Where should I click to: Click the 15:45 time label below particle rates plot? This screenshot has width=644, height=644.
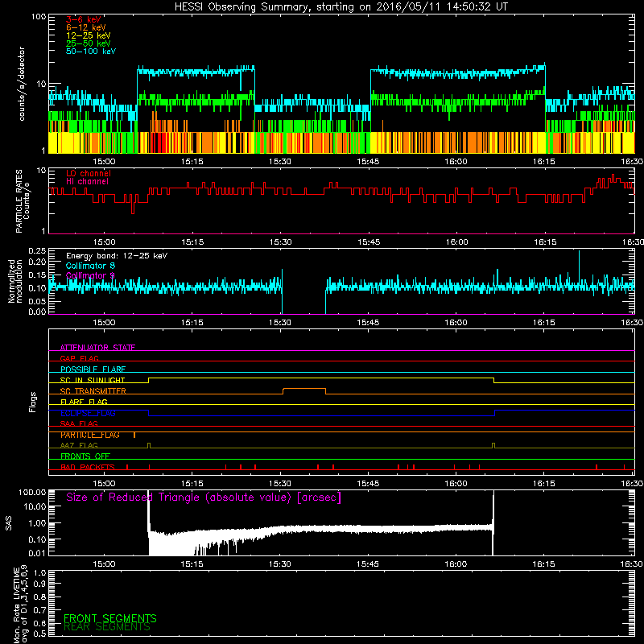click(x=369, y=242)
